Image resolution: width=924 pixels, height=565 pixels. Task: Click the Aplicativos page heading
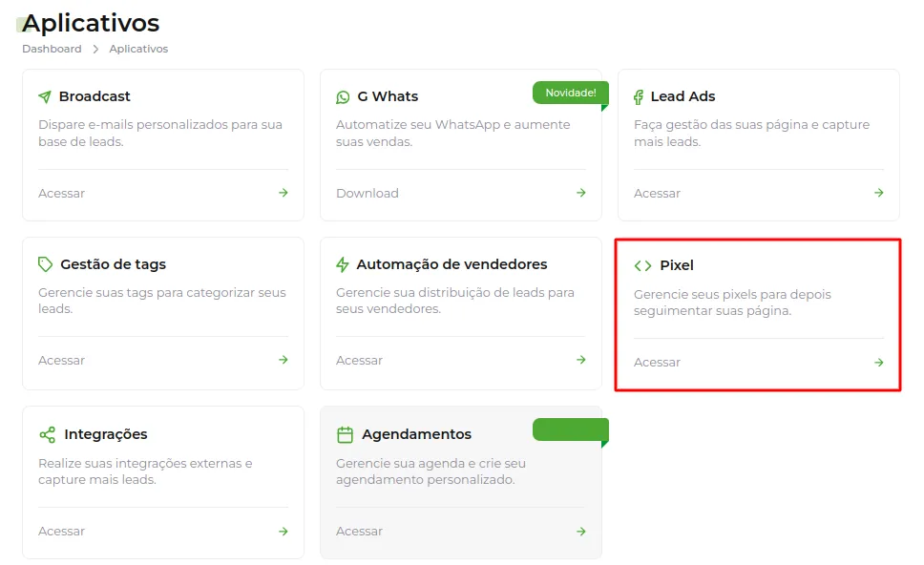pyautogui.click(x=91, y=24)
